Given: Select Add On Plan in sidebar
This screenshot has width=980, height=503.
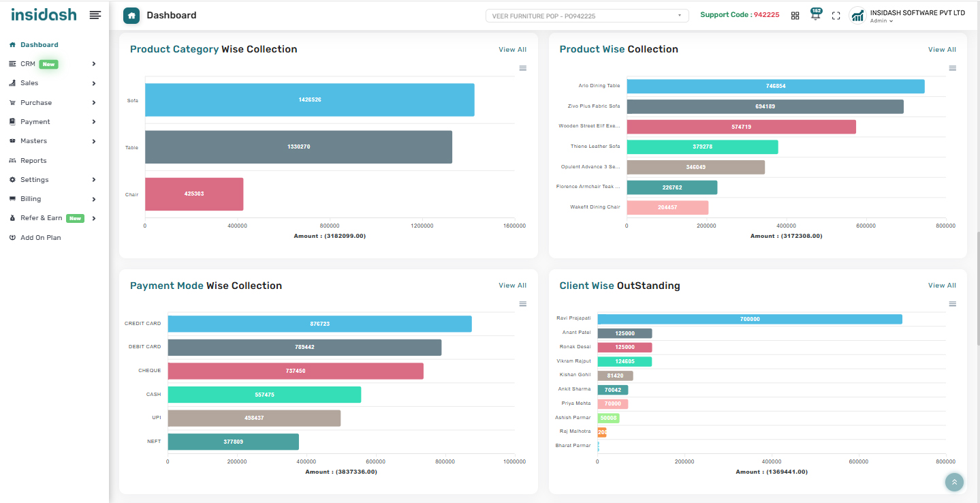Looking at the screenshot, I should click(x=40, y=238).
